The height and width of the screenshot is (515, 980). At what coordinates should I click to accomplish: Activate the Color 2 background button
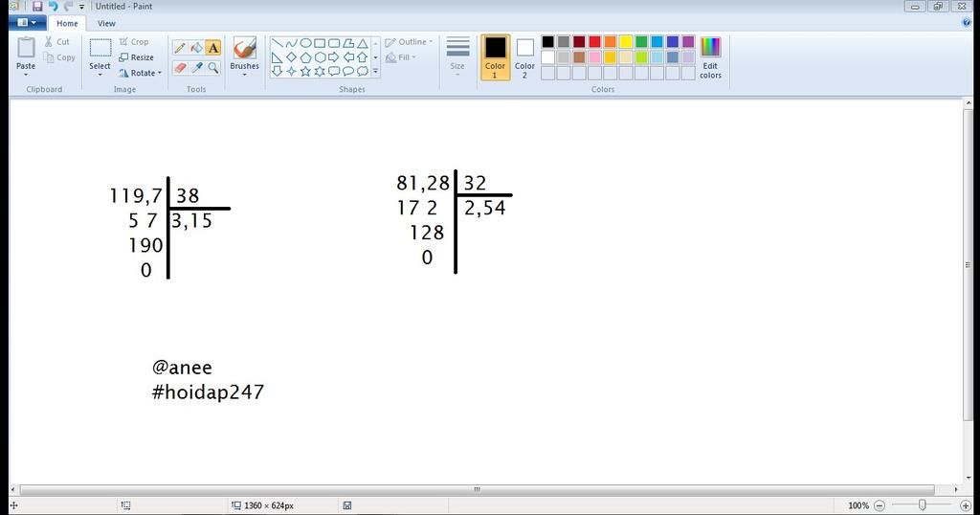point(524,57)
